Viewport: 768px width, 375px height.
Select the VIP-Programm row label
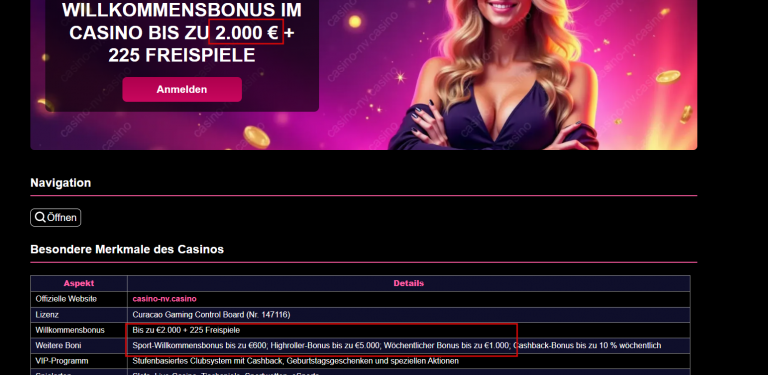point(62,361)
